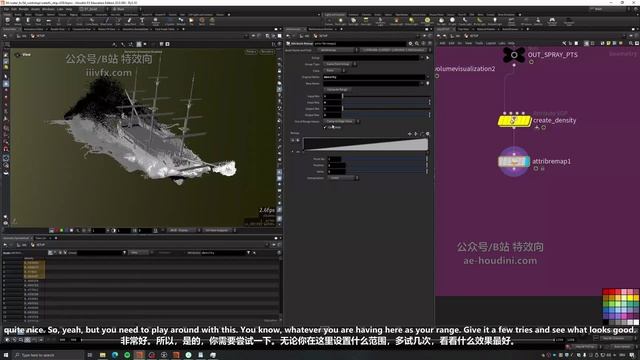Screen dimensions: 640x360
Task: Click the Input Min slider track
Action: (x=385, y=96)
